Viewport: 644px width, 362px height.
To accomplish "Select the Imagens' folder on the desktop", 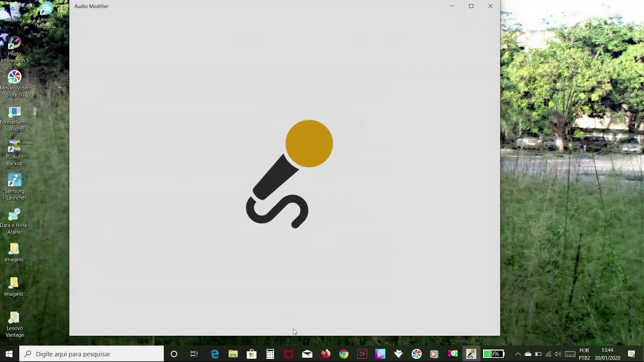I will 15,253.
